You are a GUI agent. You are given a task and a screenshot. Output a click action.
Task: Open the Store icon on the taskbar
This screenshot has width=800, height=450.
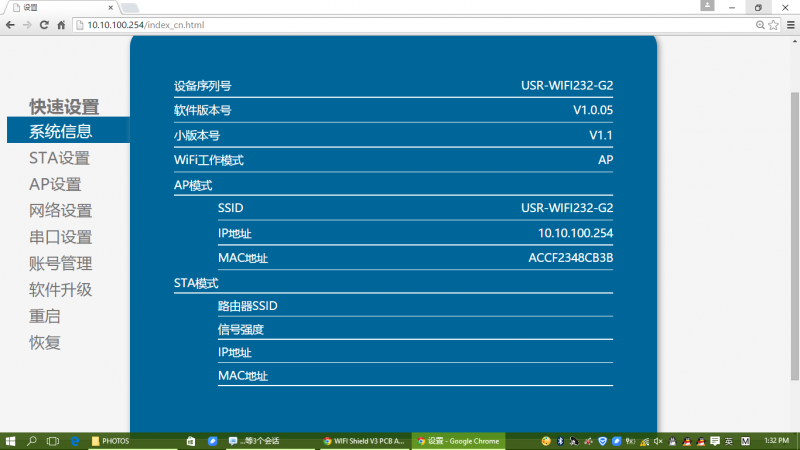191,441
